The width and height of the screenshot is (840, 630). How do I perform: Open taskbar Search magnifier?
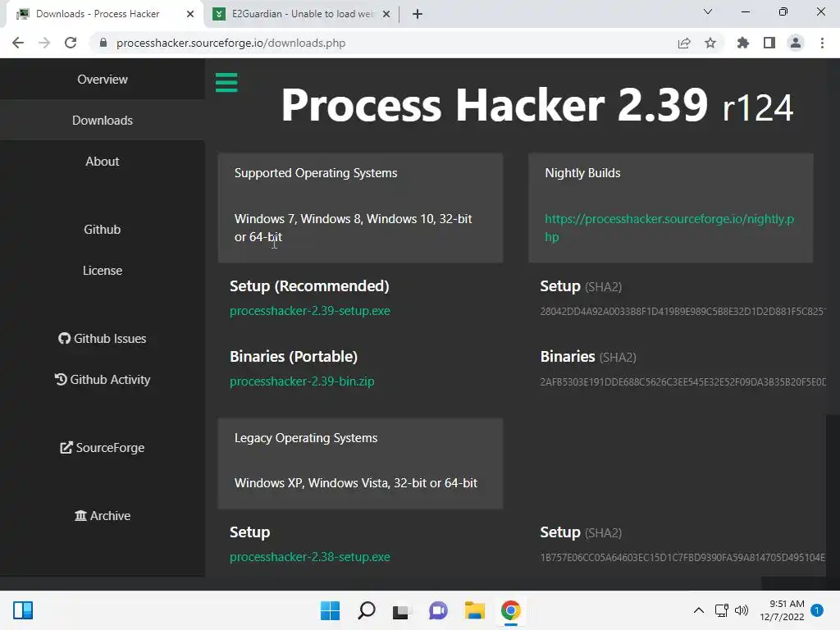367,610
